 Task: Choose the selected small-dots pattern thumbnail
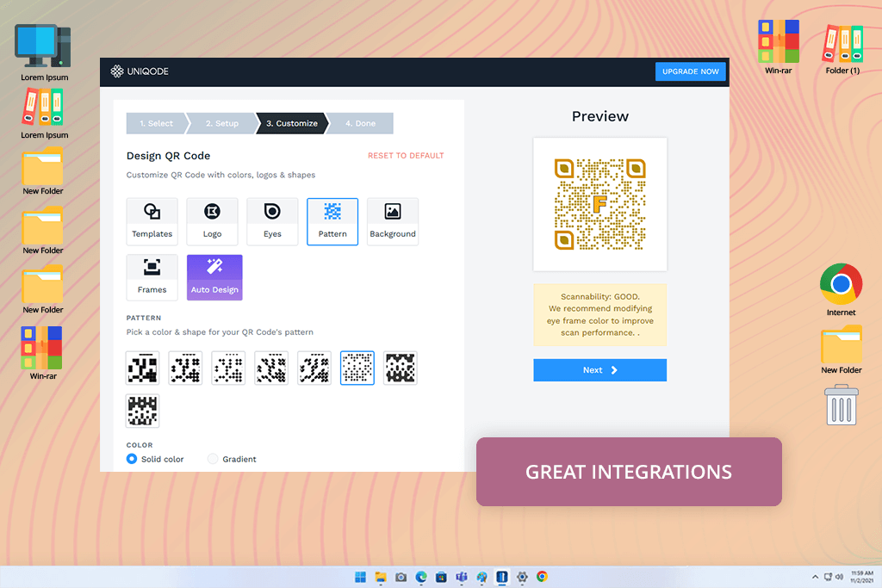(357, 368)
